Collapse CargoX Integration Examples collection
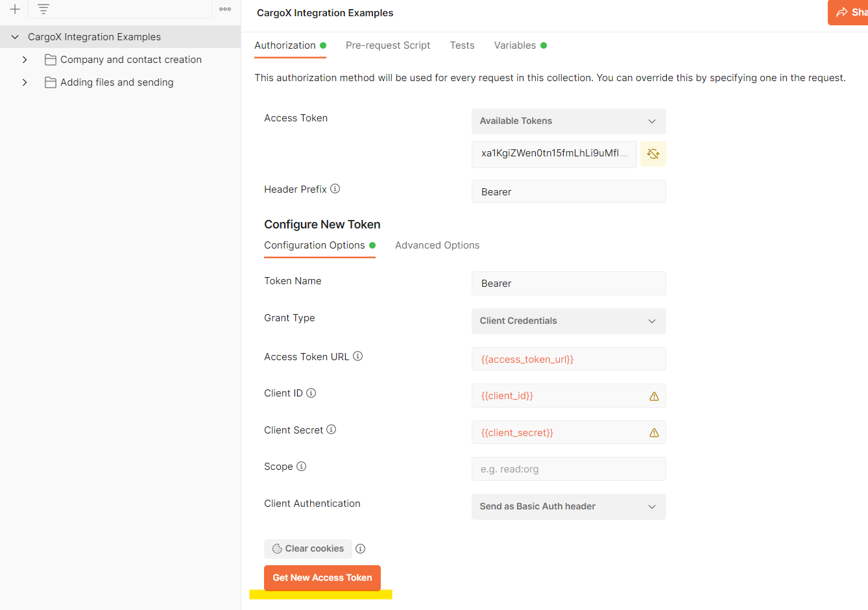 (15, 37)
